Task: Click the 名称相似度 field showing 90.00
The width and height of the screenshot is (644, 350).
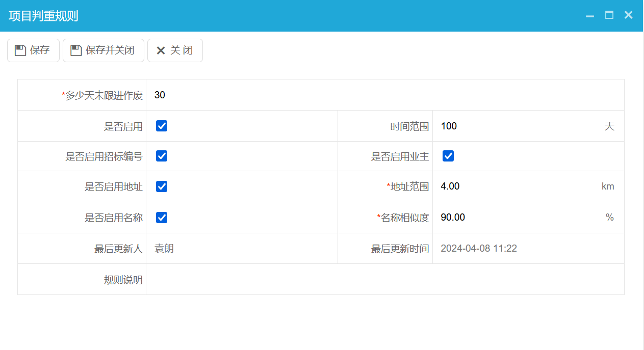Action: point(510,217)
